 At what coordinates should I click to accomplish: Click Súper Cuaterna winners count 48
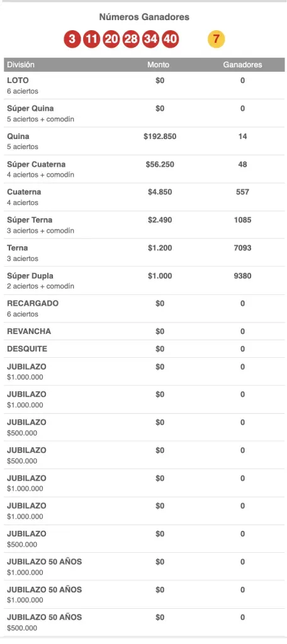(242, 164)
